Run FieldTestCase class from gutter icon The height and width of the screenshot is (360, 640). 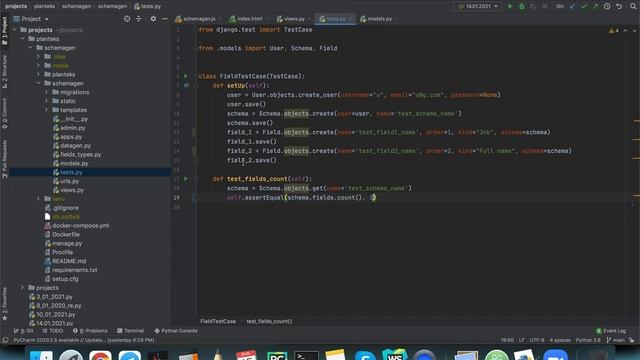pos(186,76)
